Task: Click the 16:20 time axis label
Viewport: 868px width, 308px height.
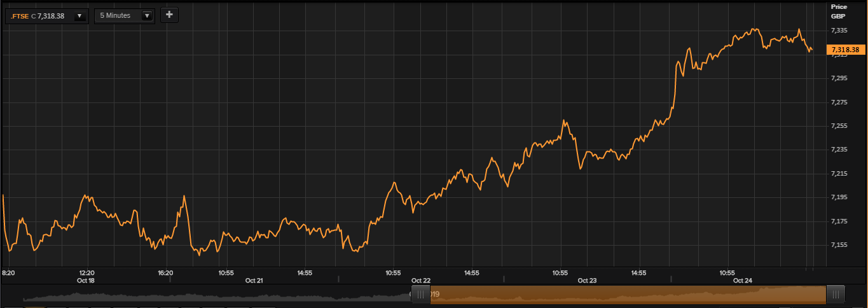Action: pos(165,273)
